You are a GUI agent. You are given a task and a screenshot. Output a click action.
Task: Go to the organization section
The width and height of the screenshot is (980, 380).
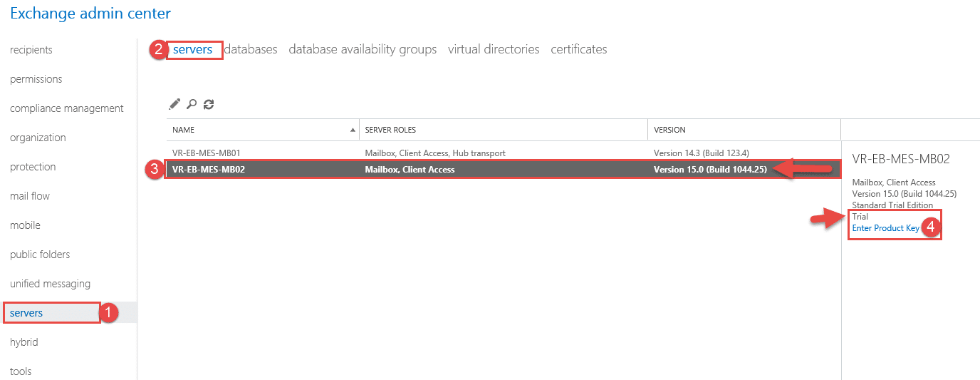(x=38, y=138)
